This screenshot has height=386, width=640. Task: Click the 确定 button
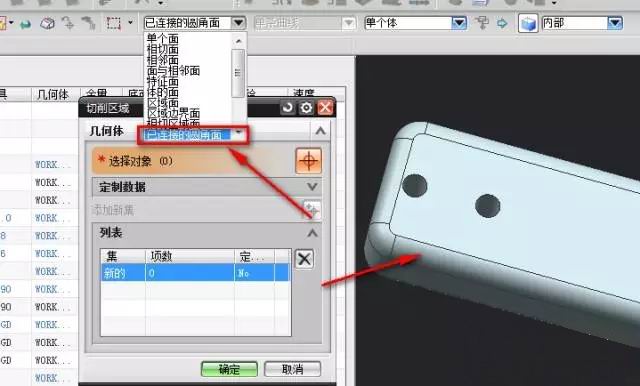(x=229, y=369)
